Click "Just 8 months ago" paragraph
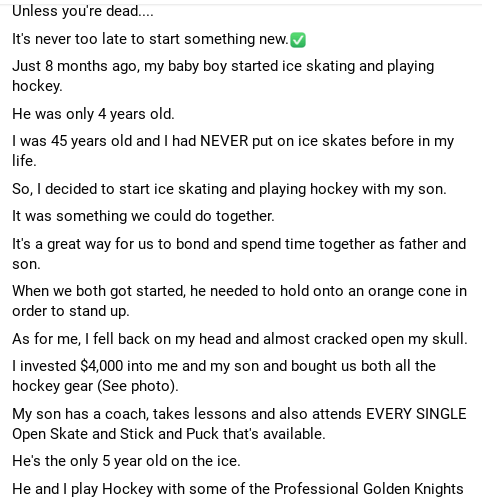482x497 pixels. tap(223, 76)
